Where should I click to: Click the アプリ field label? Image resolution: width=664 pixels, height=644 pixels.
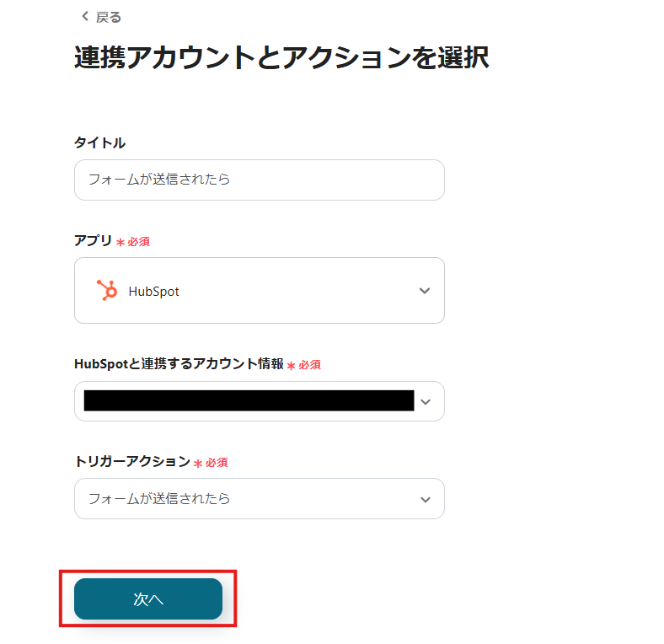[x=93, y=240]
